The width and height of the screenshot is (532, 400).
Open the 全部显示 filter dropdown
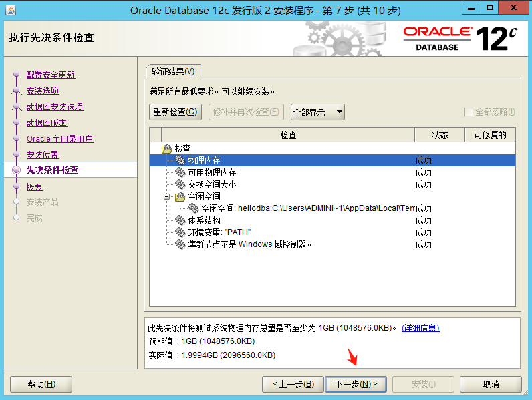coord(317,112)
